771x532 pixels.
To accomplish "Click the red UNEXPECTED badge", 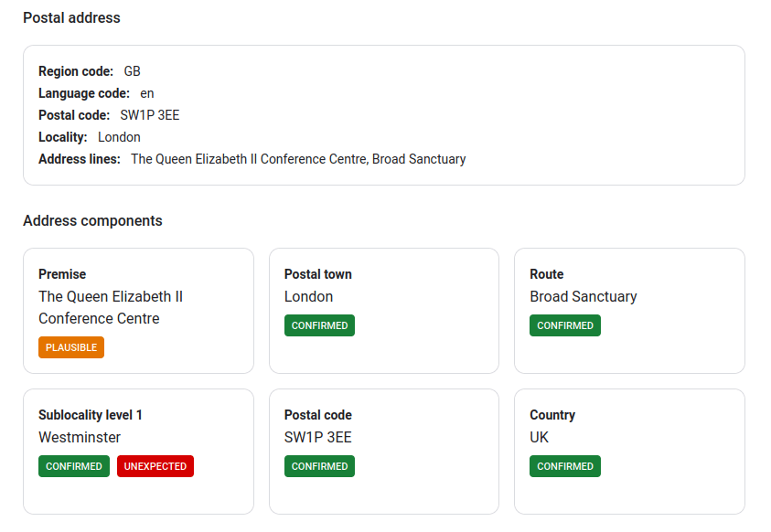I will click(x=155, y=466).
